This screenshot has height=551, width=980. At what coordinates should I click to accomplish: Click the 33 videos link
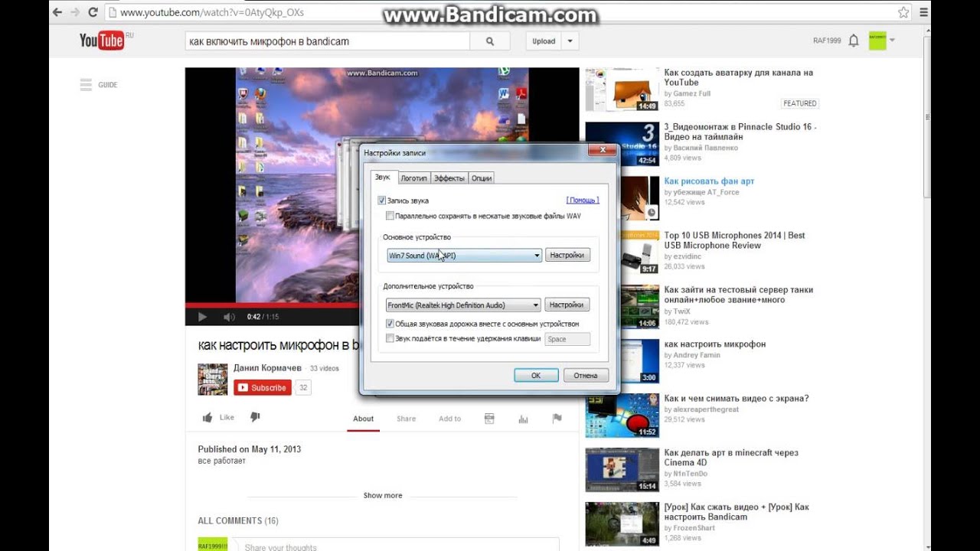[324, 368]
